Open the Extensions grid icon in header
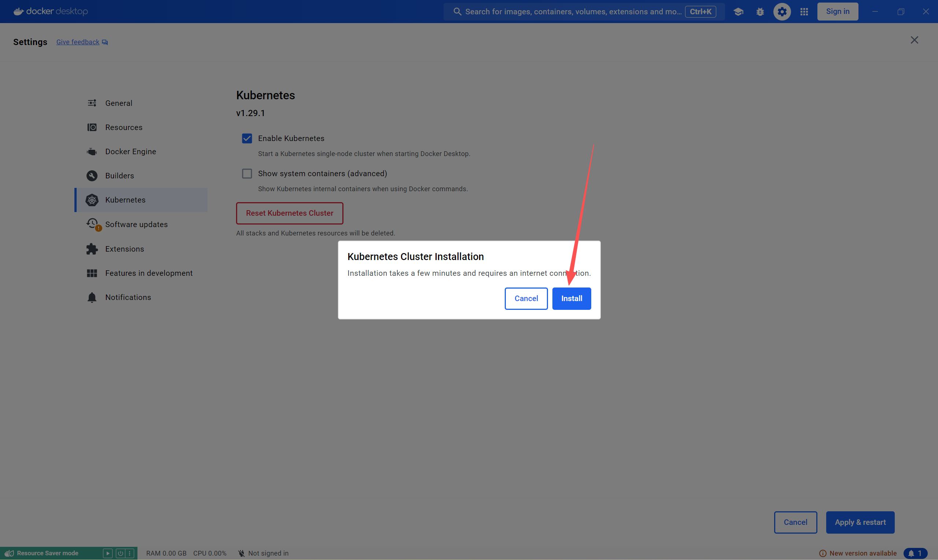This screenshot has height=560, width=938. (804, 12)
